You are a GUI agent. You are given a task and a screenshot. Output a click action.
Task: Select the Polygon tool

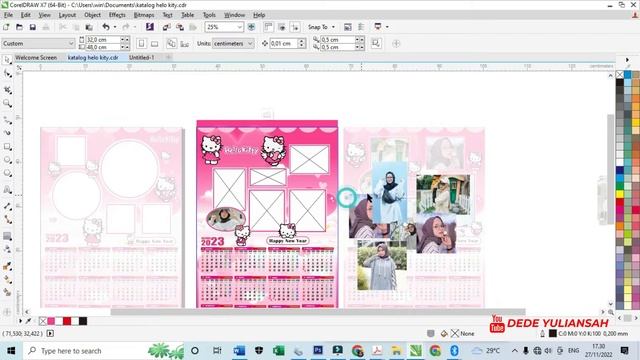7,173
